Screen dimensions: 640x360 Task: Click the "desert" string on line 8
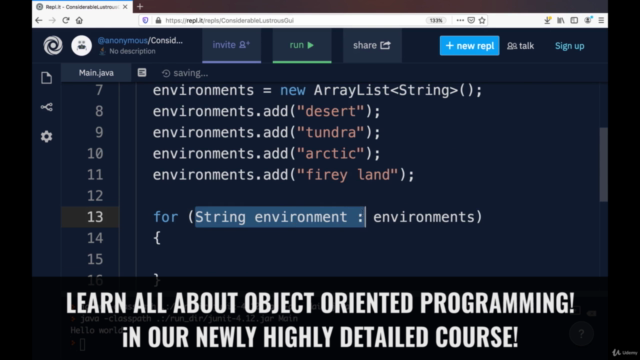tap(330, 111)
